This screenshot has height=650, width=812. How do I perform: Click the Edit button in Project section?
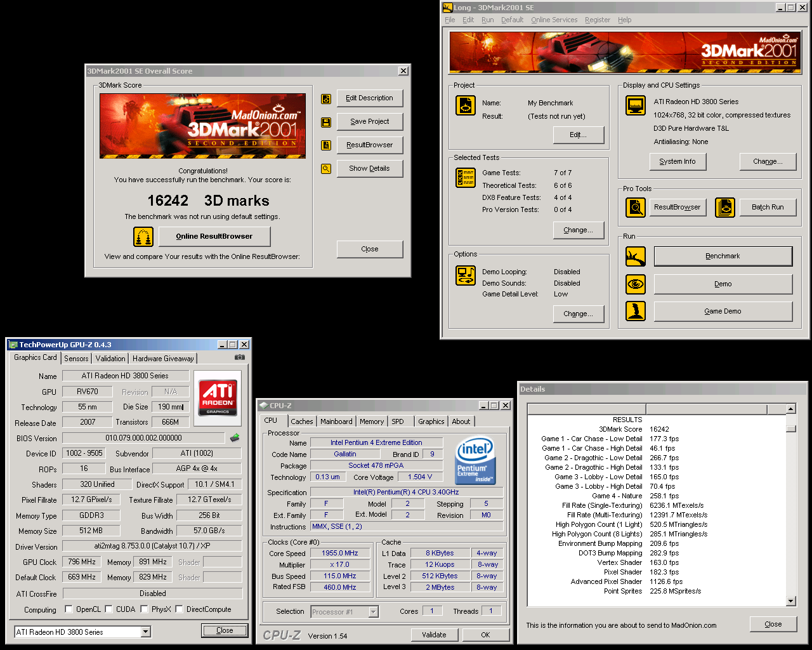[579, 135]
